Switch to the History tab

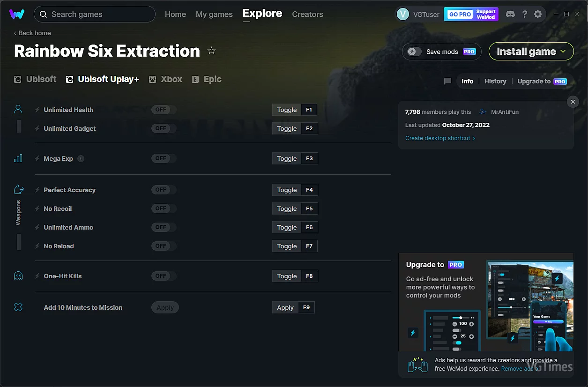495,81
